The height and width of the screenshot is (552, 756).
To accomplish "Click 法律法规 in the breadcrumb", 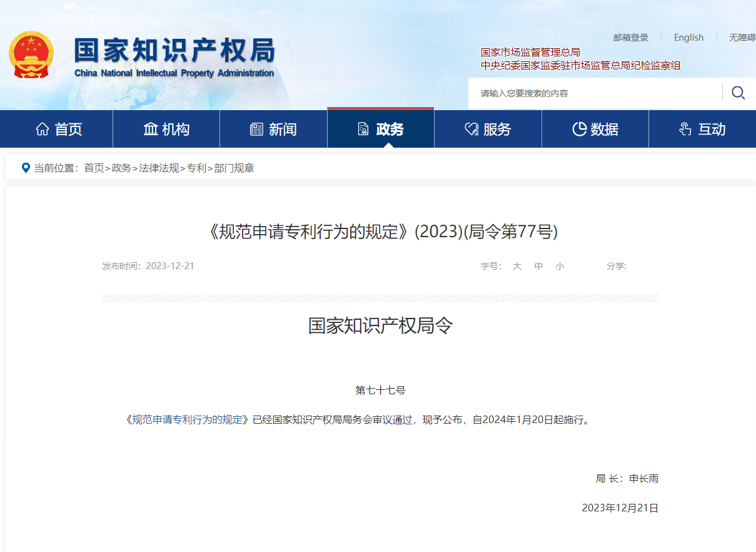I will [159, 168].
